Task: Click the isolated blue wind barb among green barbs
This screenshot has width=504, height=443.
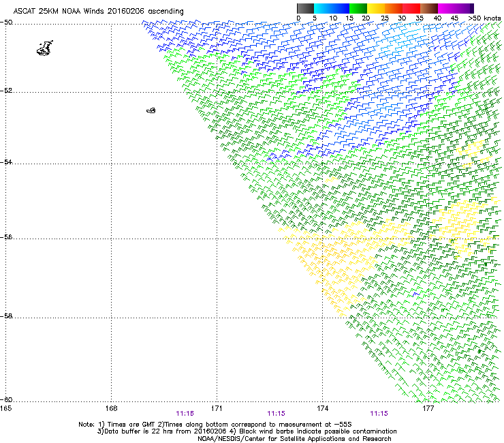Action: [x=415, y=294]
